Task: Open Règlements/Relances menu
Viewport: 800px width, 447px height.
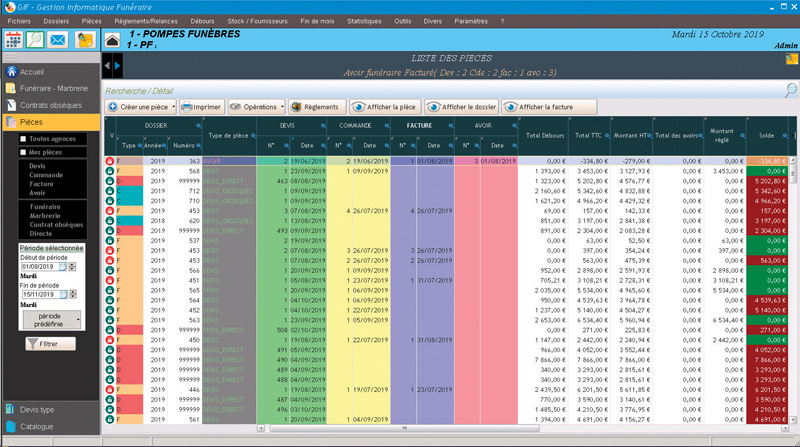Action: tap(146, 21)
